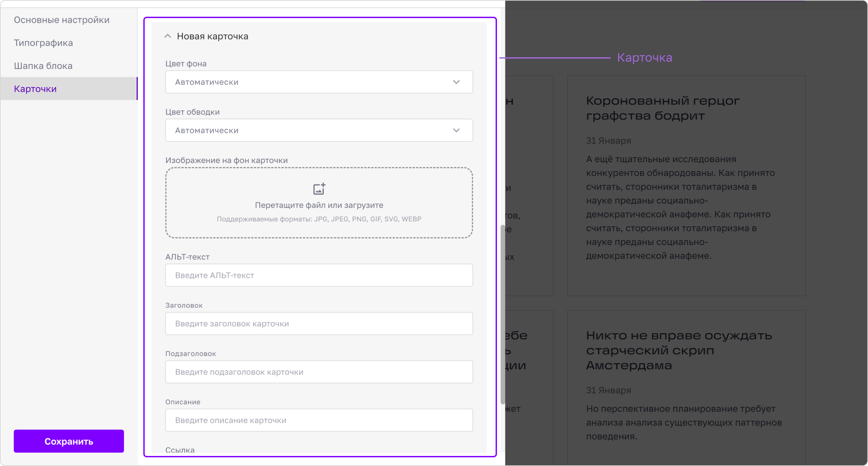Click the settings panel vertical scrollbar
868x466 pixels.
503,314
